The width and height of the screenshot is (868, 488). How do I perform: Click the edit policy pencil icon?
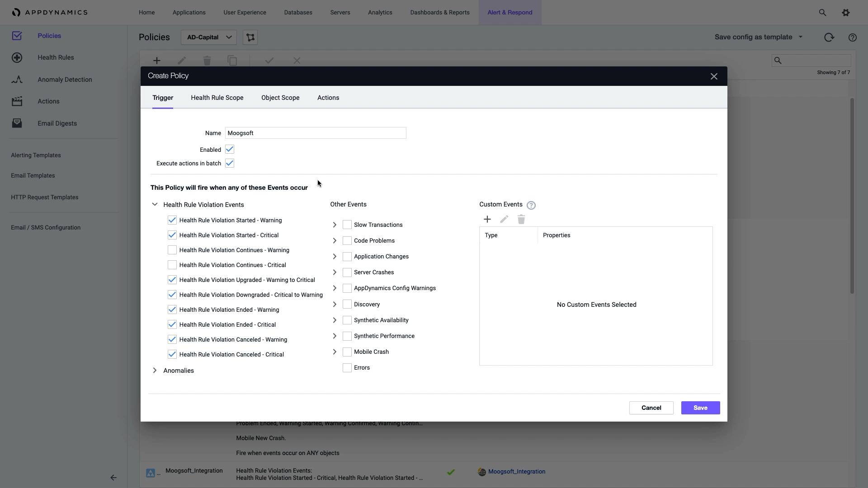pyautogui.click(x=182, y=61)
